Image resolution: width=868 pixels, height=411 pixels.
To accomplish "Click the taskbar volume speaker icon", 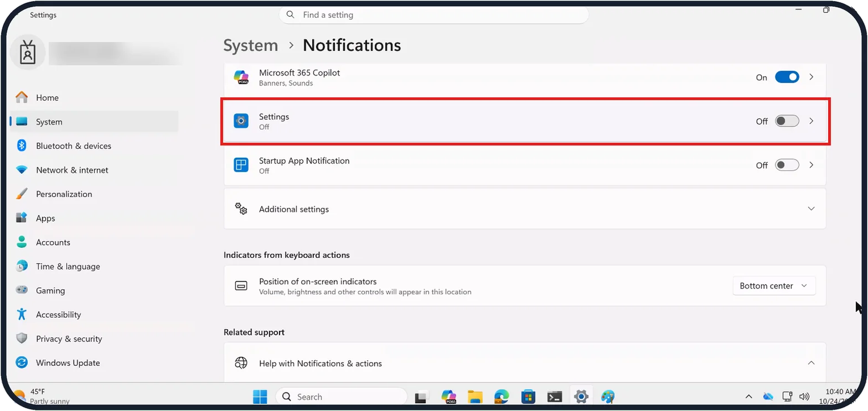I will click(x=805, y=397).
